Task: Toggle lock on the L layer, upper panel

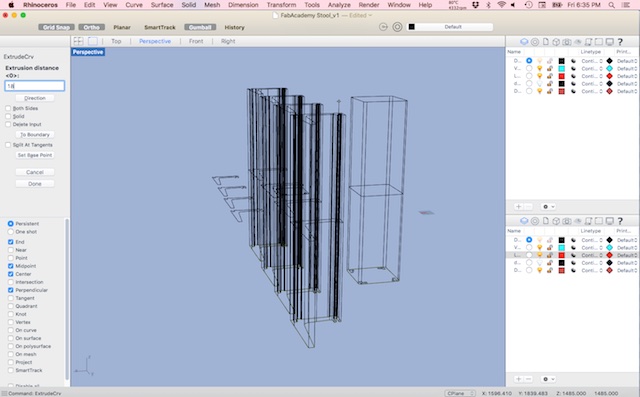Action: point(550,76)
